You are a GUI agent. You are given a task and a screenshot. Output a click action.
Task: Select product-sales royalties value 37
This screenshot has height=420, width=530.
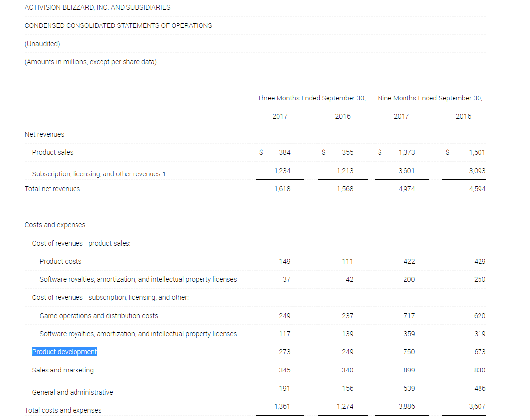(x=287, y=279)
